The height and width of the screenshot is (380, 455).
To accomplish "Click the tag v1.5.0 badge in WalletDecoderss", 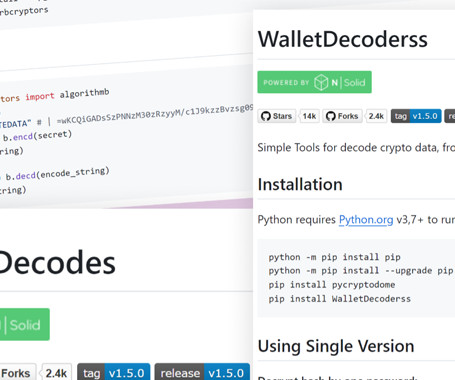I will point(416,116).
